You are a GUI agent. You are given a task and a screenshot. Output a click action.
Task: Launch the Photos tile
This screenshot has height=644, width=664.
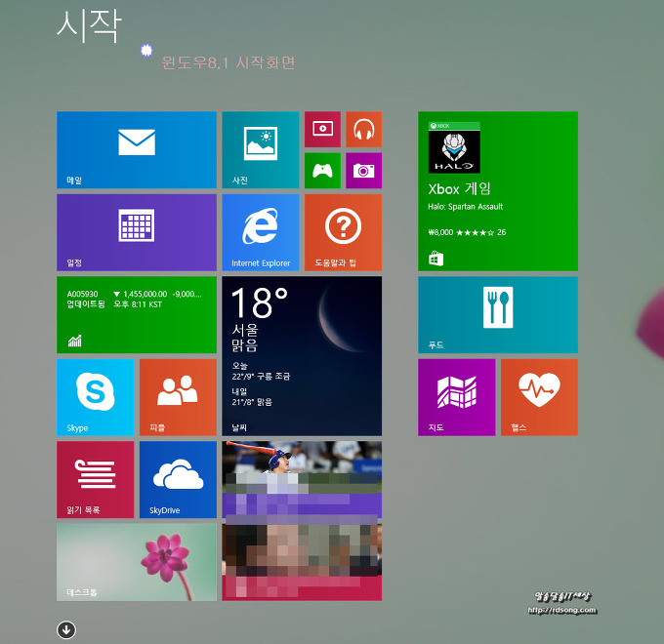(x=260, y=149)
